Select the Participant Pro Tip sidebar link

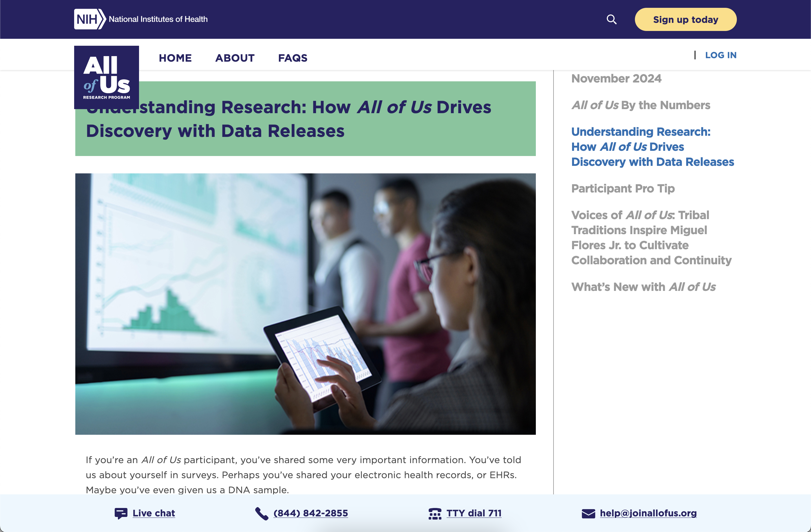(x=623, y=188)
